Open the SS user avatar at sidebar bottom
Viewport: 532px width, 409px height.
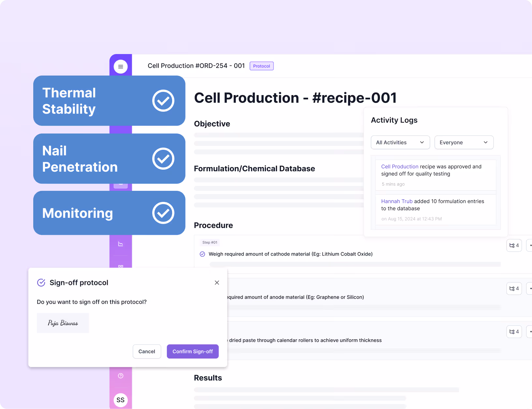[121, 400]
